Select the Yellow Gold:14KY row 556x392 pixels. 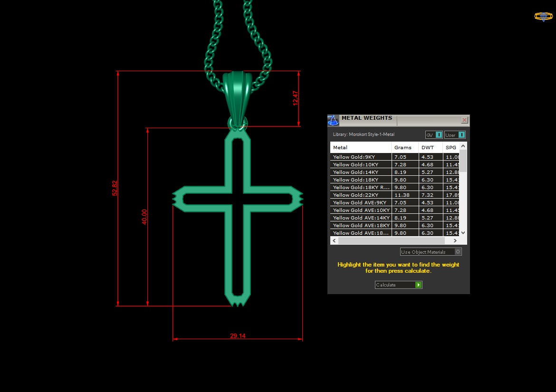point(394,172)
